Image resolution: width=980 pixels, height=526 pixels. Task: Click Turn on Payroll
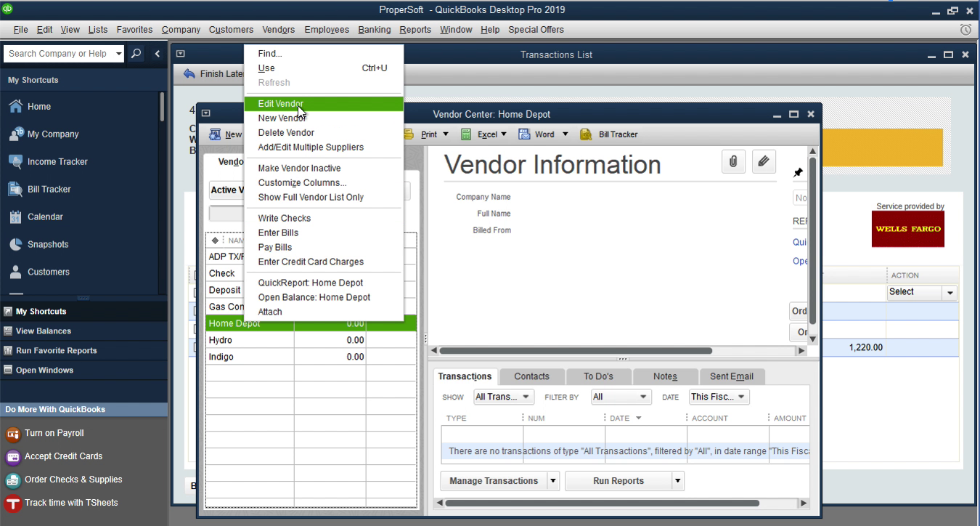[x=44, y=433]
